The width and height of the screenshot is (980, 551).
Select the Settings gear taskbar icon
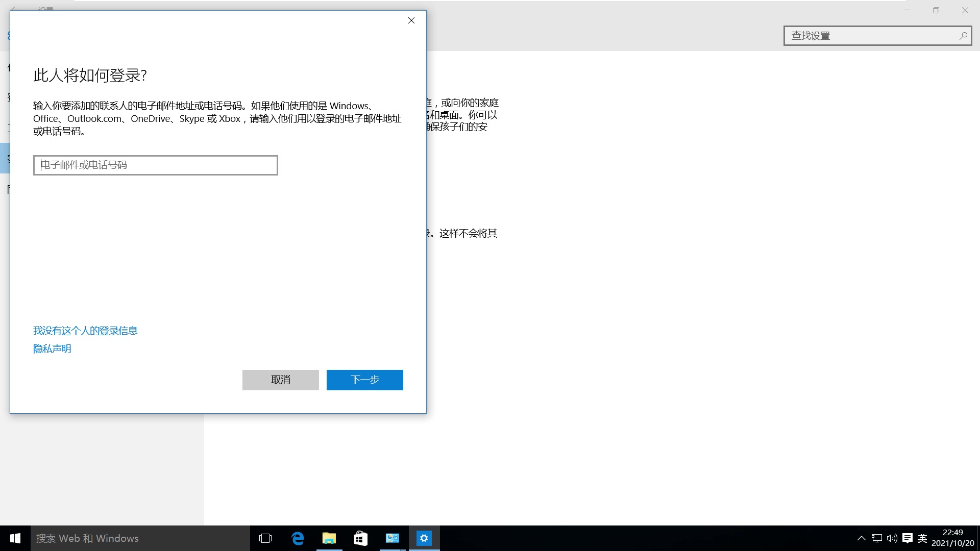pyautogui.click(x=424, y=538)
